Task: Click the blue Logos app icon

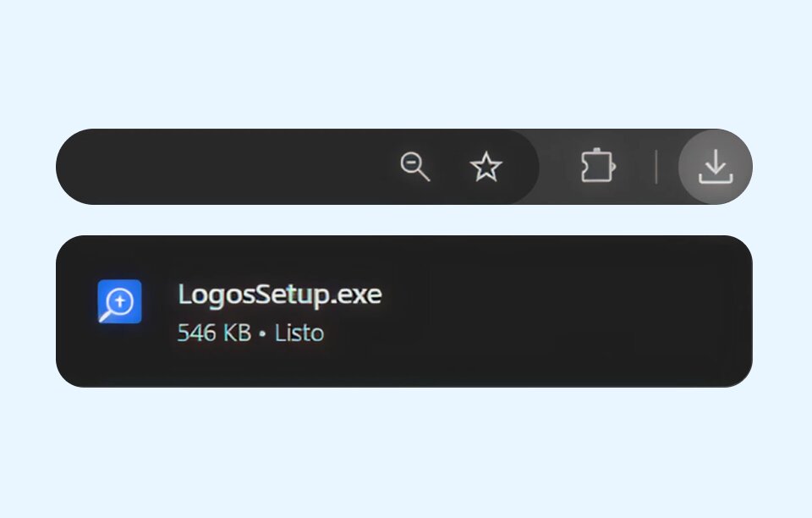Action: click(119, 301)
